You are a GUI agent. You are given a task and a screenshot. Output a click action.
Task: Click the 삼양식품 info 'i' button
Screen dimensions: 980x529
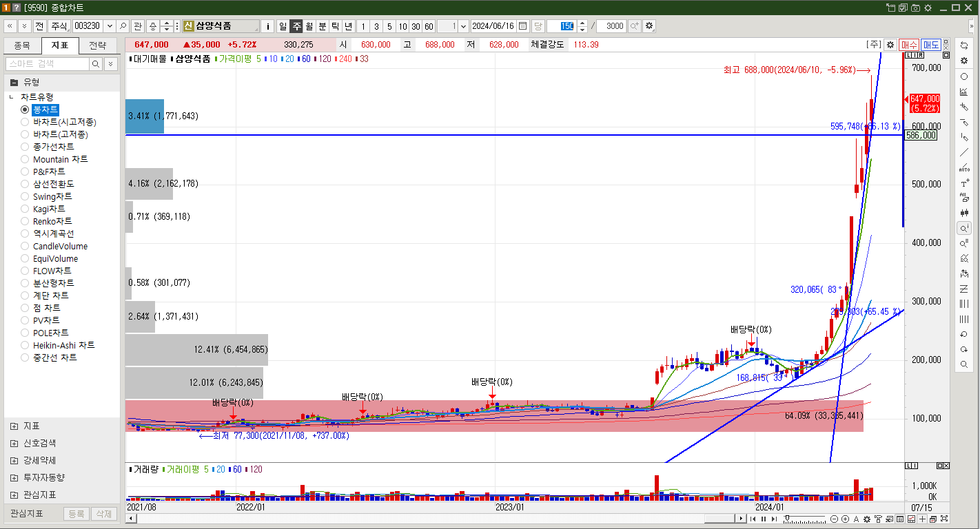click(x=268, y=26)
